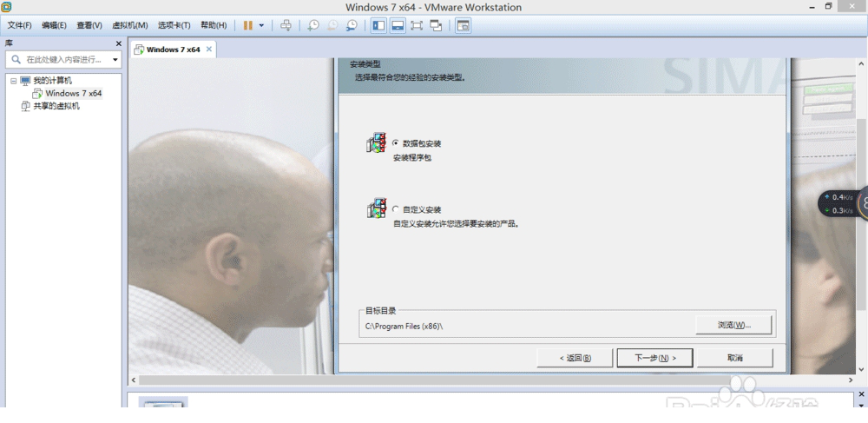The width and height of the screenshot is (868, 423).
Task: Revert to the previous snapshot
Action: tap(332, 25)
